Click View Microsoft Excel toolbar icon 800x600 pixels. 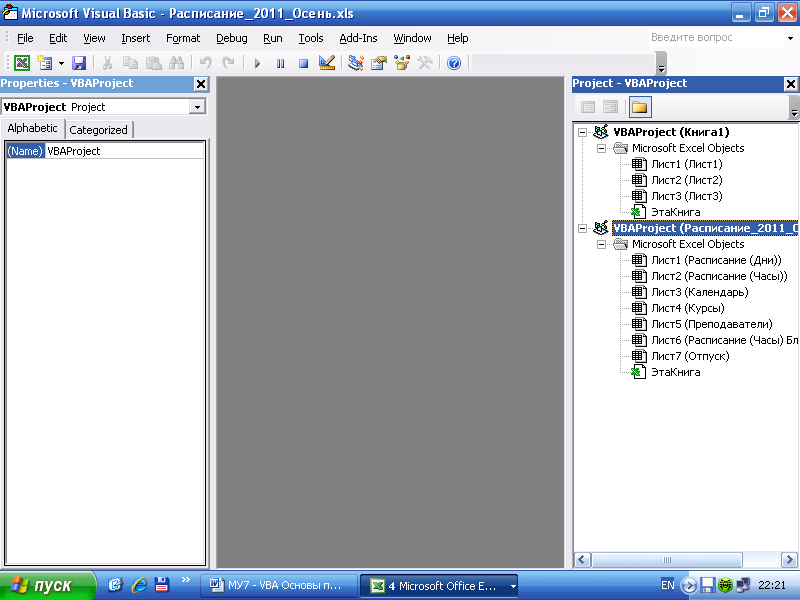click(22, 63)
